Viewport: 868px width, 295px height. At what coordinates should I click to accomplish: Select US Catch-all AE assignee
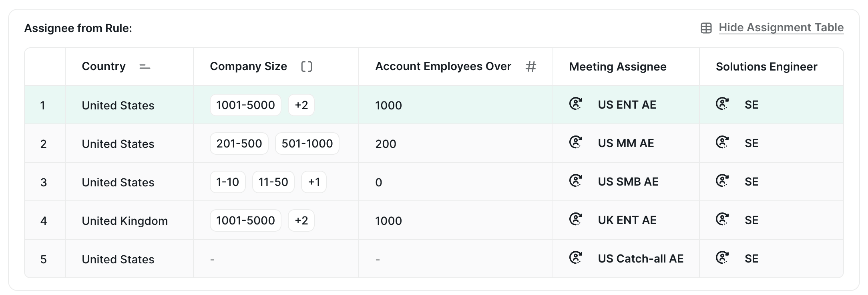(x=641, y=259)
